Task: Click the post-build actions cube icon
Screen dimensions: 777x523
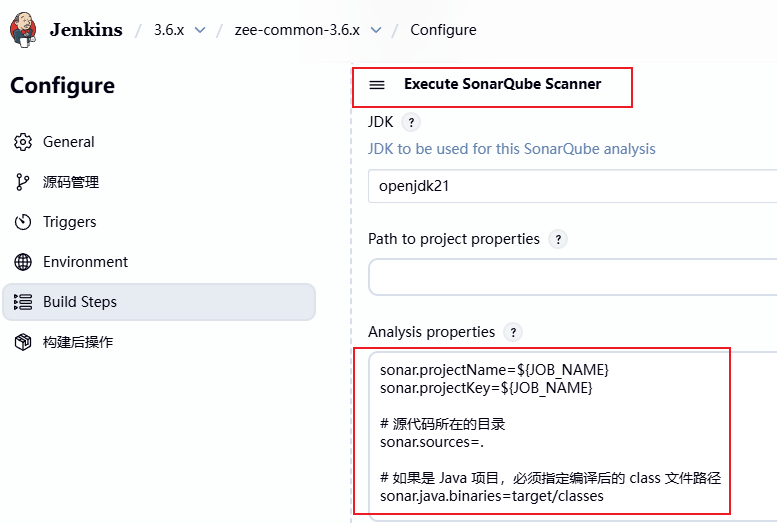Action: (x=23, y=342)
